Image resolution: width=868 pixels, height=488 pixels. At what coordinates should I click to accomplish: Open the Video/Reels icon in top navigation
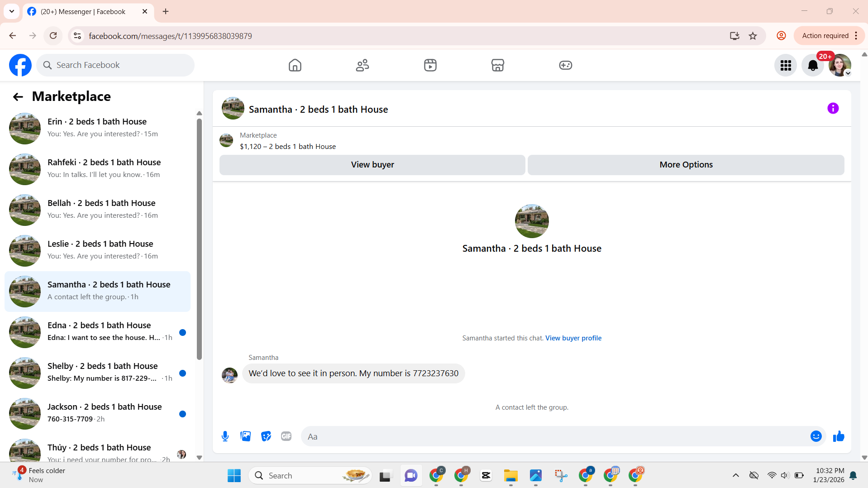tap(430, 65)
